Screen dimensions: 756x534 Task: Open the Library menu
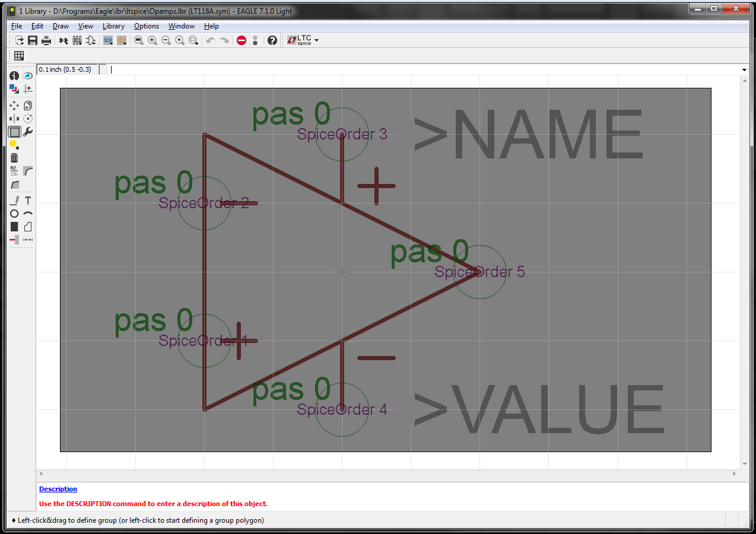[x=113, y=26]
